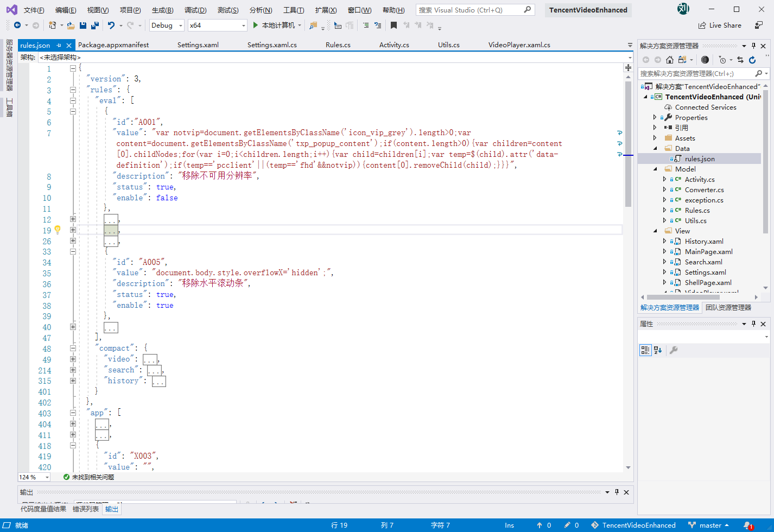Click the magnifier in the Visual Studio search box
This screenshot has height=532, width=774.
[x=527, y=10]
